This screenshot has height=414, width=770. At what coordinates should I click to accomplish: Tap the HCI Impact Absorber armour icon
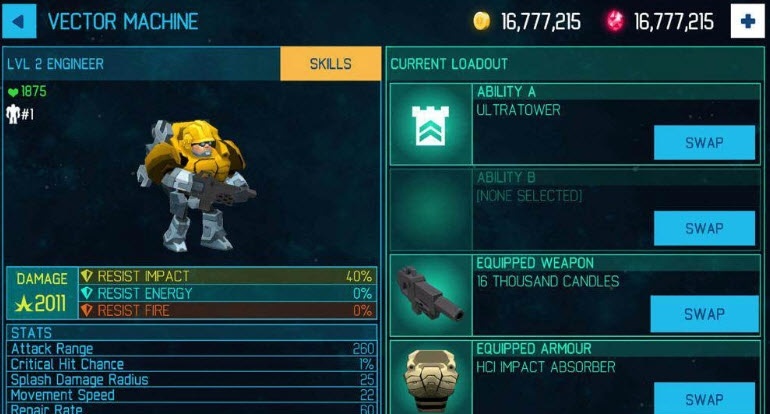coord(431,379)
